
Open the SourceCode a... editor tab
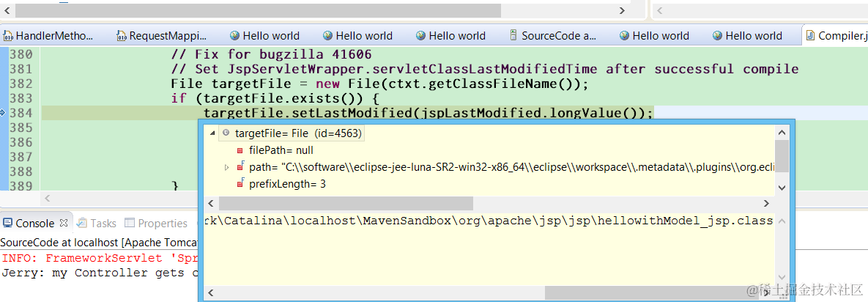[x=552, y=36]
